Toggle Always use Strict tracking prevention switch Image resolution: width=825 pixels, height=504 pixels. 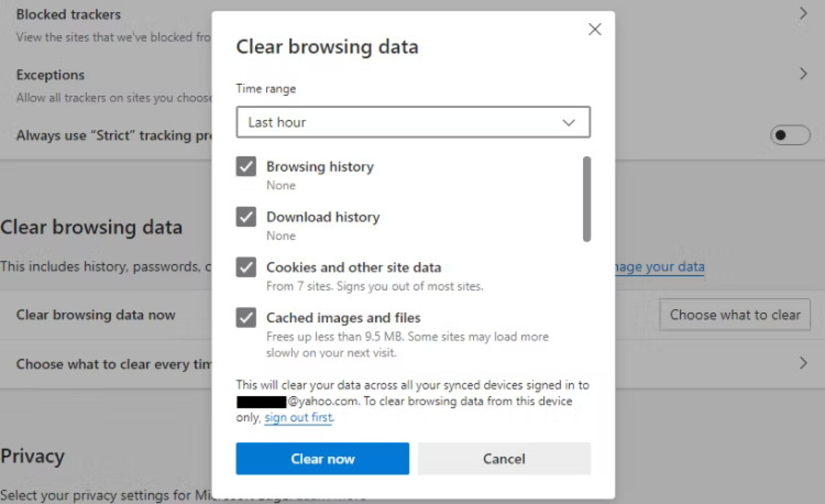point(790,135)
